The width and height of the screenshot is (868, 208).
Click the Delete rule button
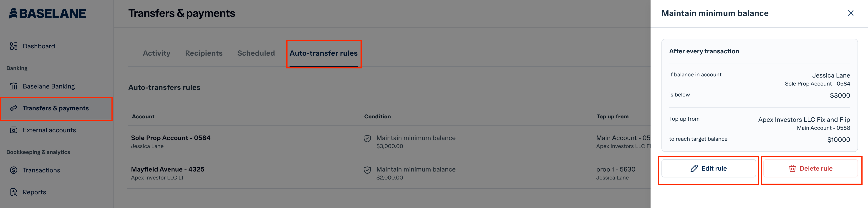810,169
